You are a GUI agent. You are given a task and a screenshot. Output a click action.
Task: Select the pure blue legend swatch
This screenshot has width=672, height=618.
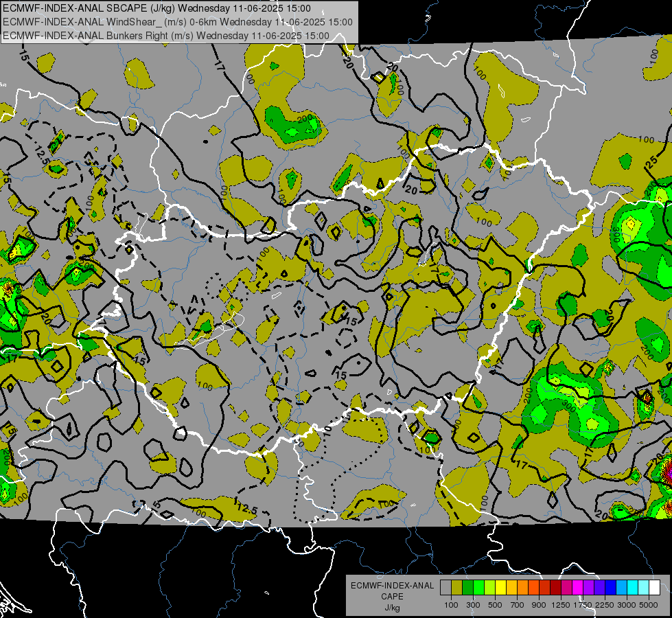pos(611,588)
